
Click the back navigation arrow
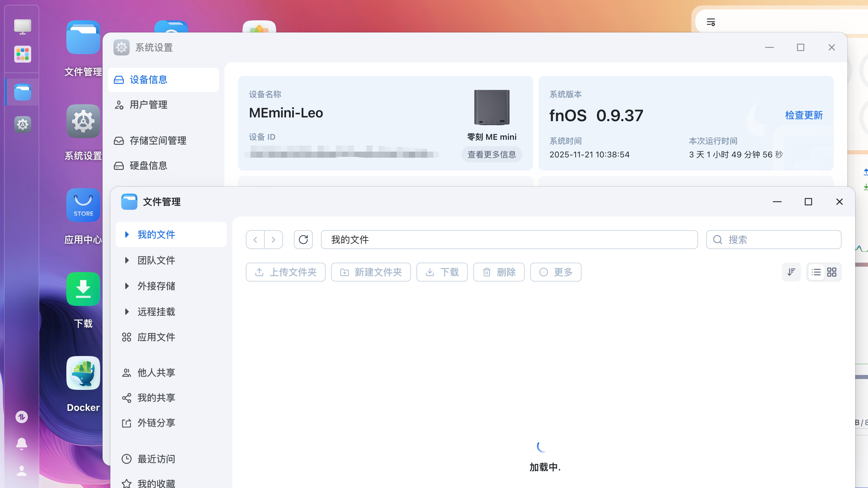point(255,240)
